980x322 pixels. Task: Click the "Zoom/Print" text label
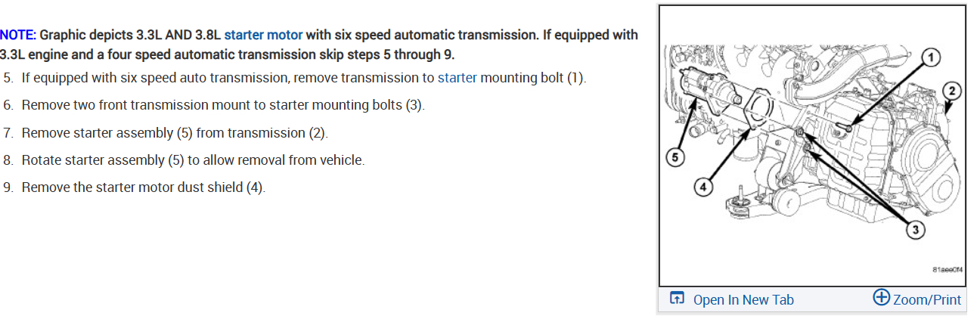[927, 299]
